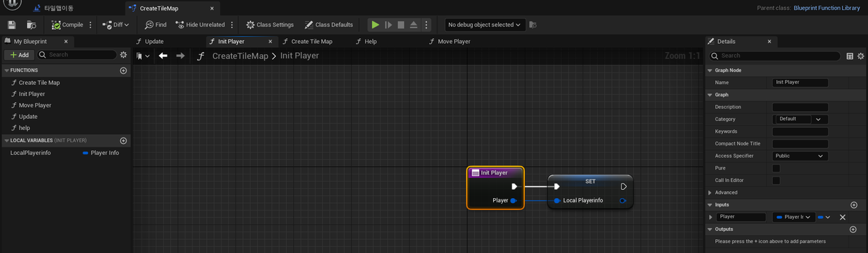Change LocalPlayerinfo type Player Info

pos(101,152)
